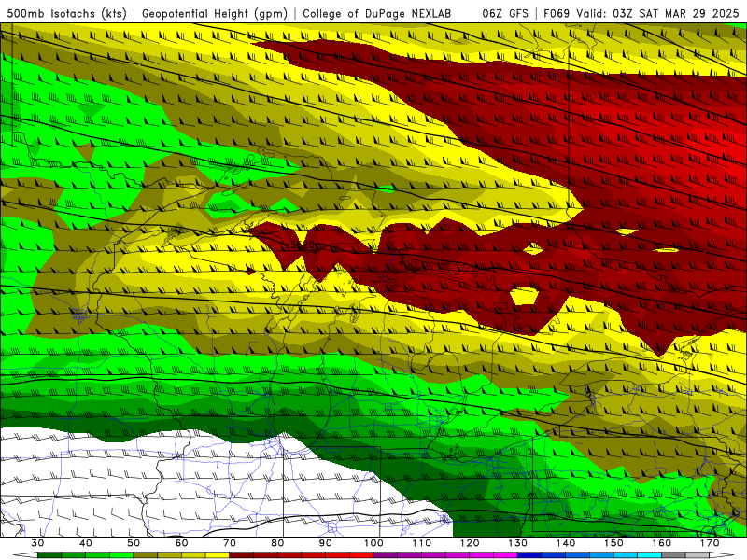This screenshot has width=747, height=560.
Task: Click the legend value 120
Action: 470,543
